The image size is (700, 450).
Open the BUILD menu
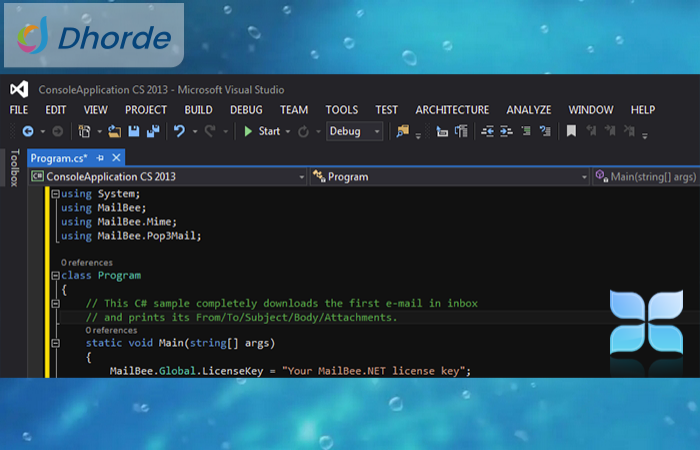tap(198, 110)
